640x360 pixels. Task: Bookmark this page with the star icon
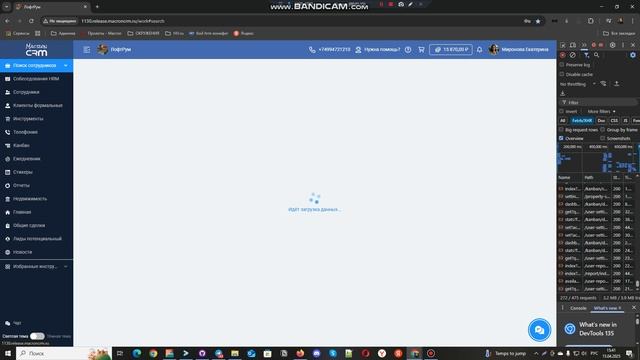tap(538, 21)
